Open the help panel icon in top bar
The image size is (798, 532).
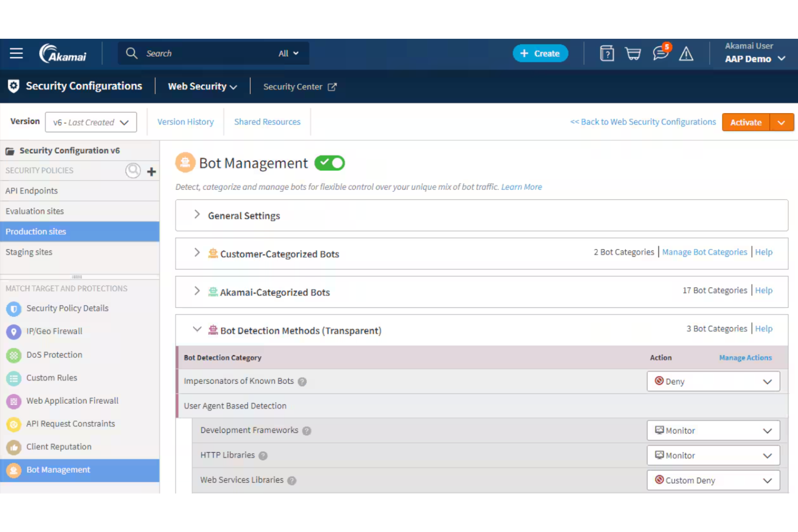click(607, 53)
